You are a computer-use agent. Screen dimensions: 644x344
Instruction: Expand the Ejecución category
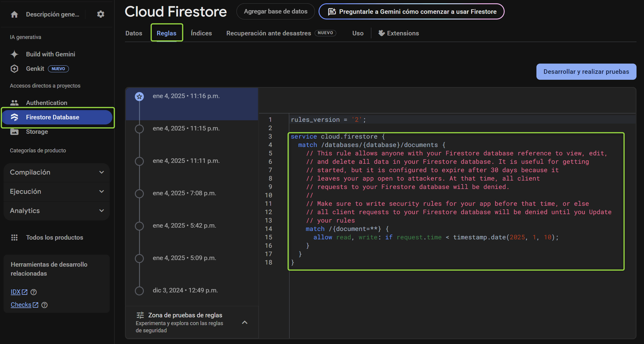tap(56, 191)
